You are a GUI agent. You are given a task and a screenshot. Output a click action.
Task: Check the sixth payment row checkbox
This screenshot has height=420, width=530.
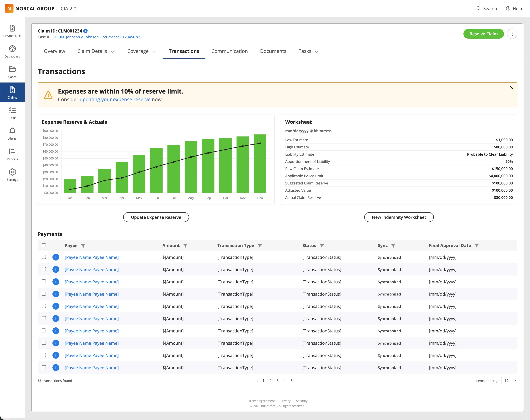(44, 318)
